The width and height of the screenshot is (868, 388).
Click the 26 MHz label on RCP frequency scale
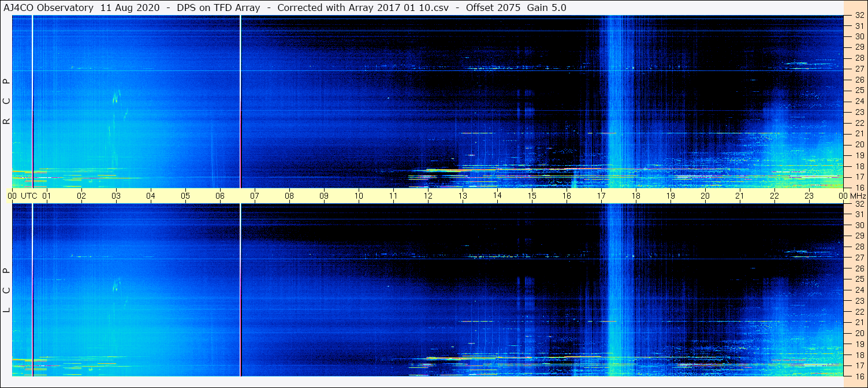coord(859,80)
